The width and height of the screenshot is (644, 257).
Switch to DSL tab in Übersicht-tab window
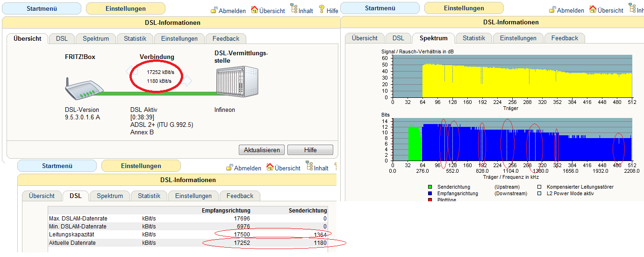[62, 38]
